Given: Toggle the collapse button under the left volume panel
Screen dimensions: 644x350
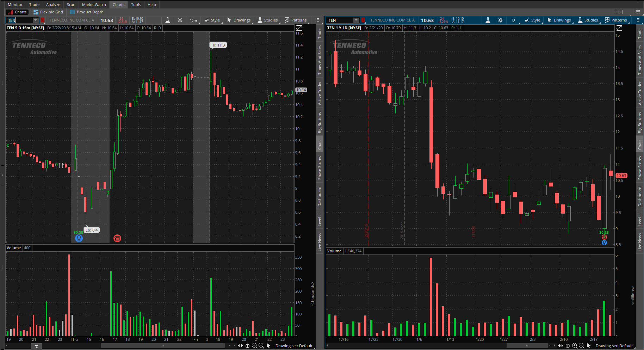Looking at the screenshot, I should 36,347.
